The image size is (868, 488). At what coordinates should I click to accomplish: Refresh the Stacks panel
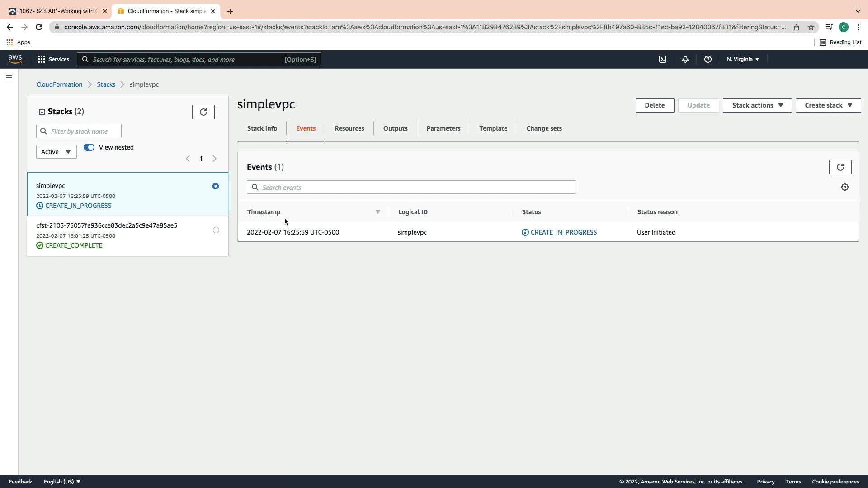click(203, 112)
